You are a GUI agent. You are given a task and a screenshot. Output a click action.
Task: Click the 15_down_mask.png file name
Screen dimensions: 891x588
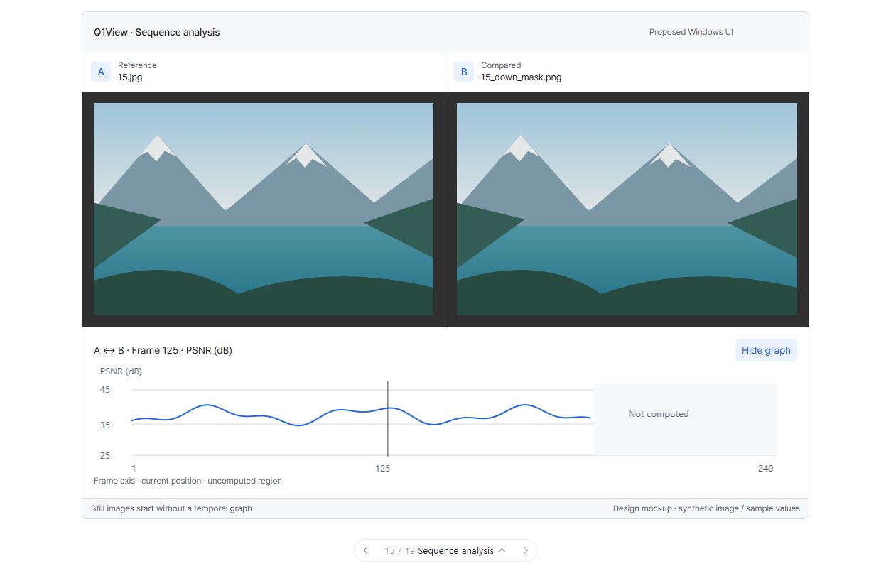point(521,77)
